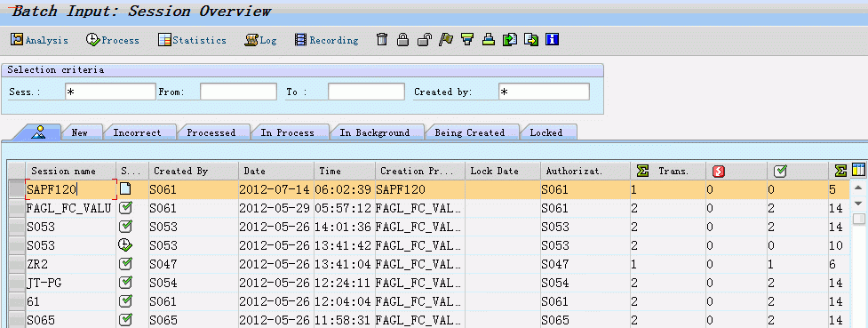Viewport: 868px width, 328px height.
Task: Click the Created By column header
Action: tap(194, 171)
